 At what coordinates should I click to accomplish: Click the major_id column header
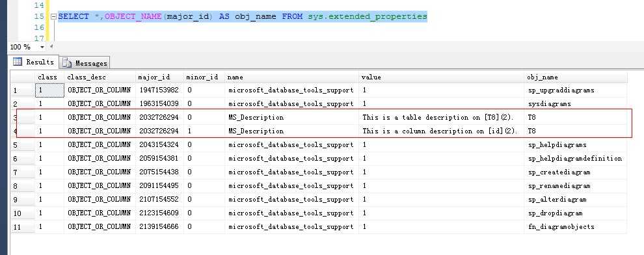click(160, 77)
